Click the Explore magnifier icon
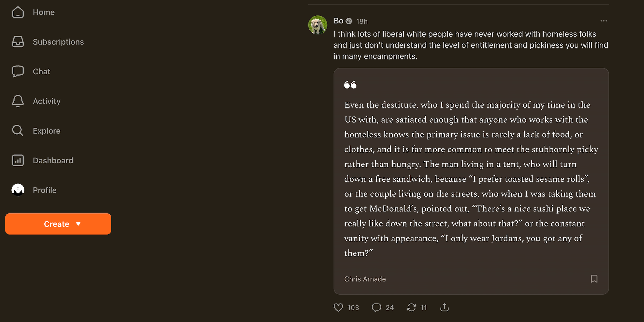 pyautogui.click(x=18, y=131)
